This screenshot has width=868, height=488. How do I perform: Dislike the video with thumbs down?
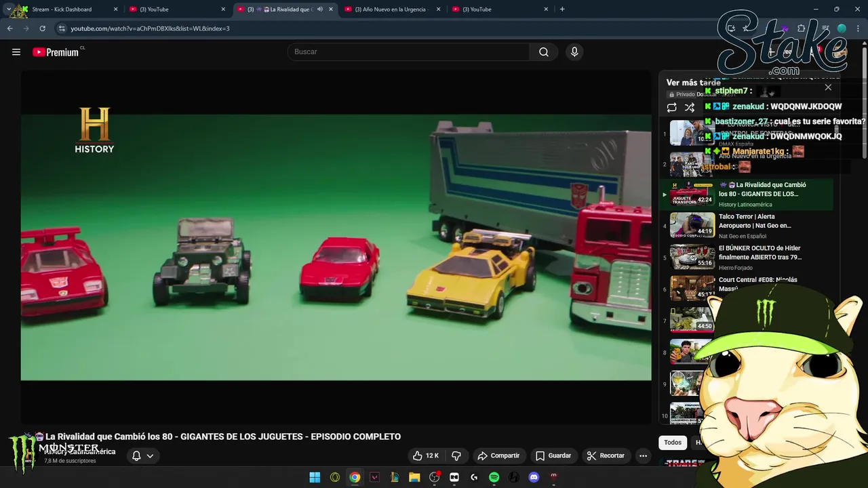(x=456, y=455)
